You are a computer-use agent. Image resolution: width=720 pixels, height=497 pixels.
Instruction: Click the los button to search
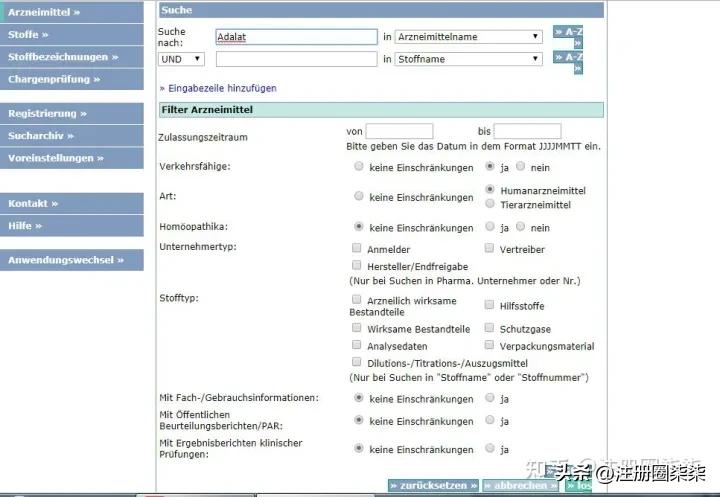(x=579, y=486)
